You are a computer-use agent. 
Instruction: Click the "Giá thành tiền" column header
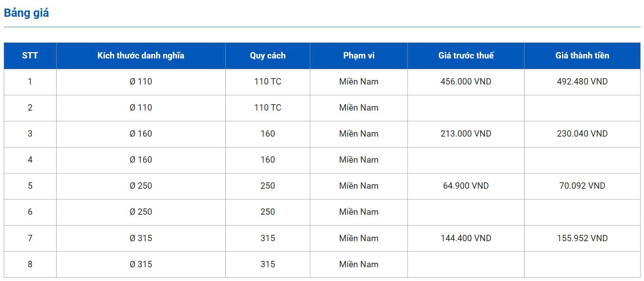coord(582,56)
